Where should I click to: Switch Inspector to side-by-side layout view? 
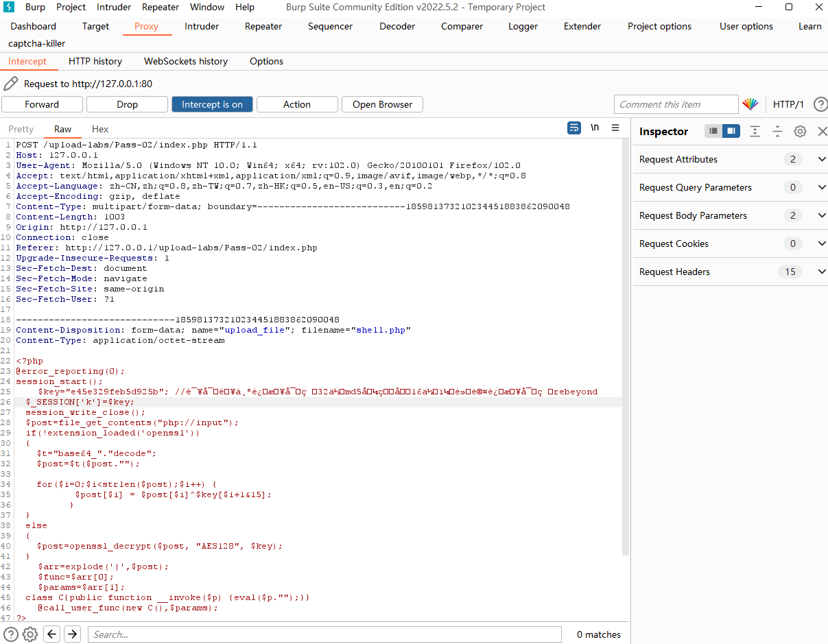(731, 131)
